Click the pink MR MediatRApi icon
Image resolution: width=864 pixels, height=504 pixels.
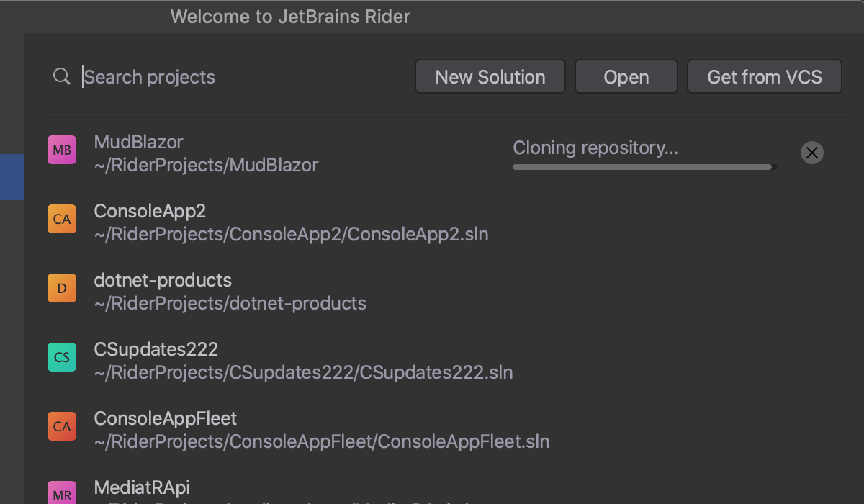[x=62, y=494]
